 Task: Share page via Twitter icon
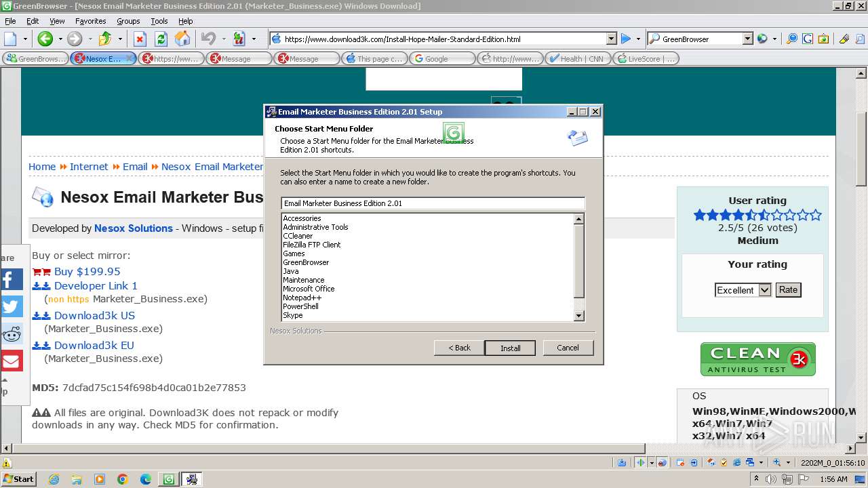(x=12, y=306)
